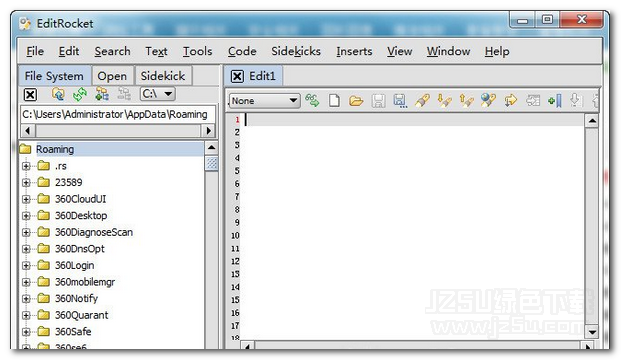
Task: Click the greyed next bookmark arrow icon
Action: pyautogui.click(x=575, y=101)
